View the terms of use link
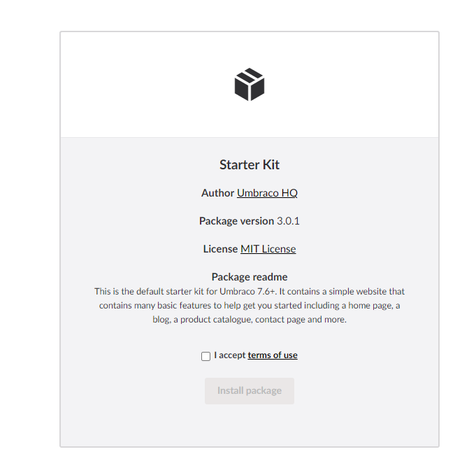The height and width of the screenshot is (468, 476). click(x=273, y=355)
